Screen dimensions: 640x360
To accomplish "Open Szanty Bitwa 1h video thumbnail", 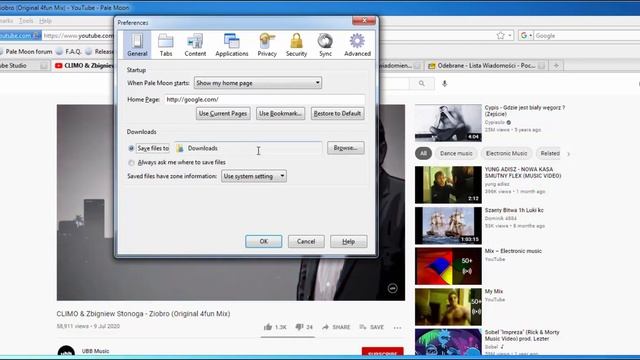I will pos(448,225).
